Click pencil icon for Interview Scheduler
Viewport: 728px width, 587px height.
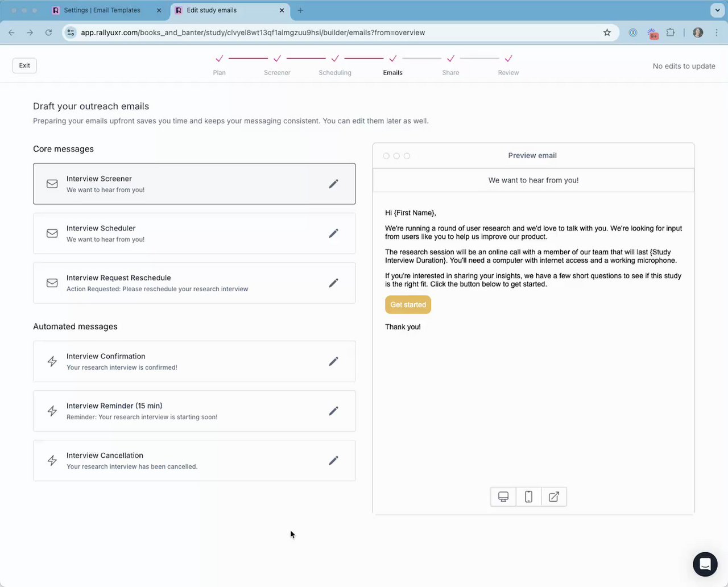click(333, 233)
